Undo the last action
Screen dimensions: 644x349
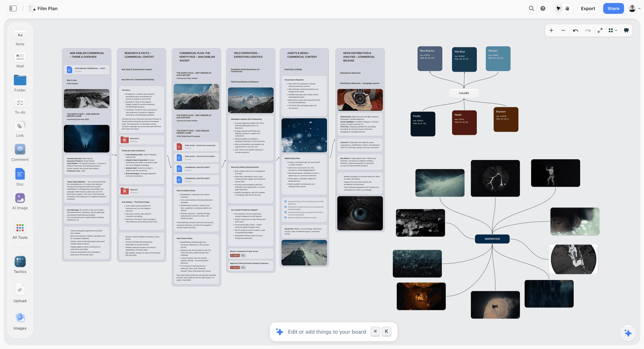pyautogui.click(x=575, y=30)
